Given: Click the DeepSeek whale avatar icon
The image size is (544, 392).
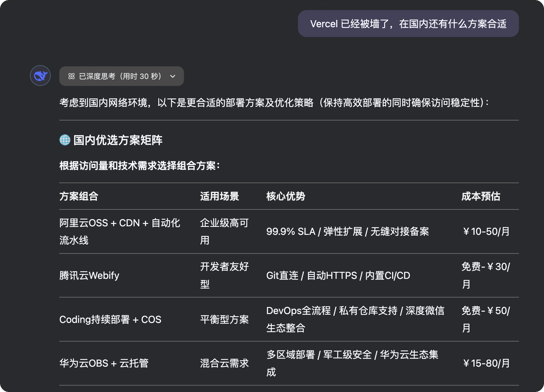Looking at the screenshot, I should (40, 76).
